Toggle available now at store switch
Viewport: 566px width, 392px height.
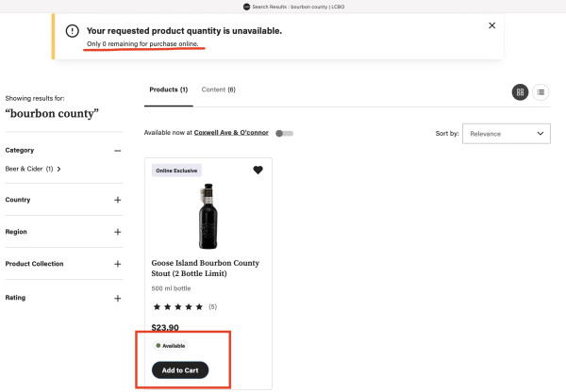tap(285, 134)
